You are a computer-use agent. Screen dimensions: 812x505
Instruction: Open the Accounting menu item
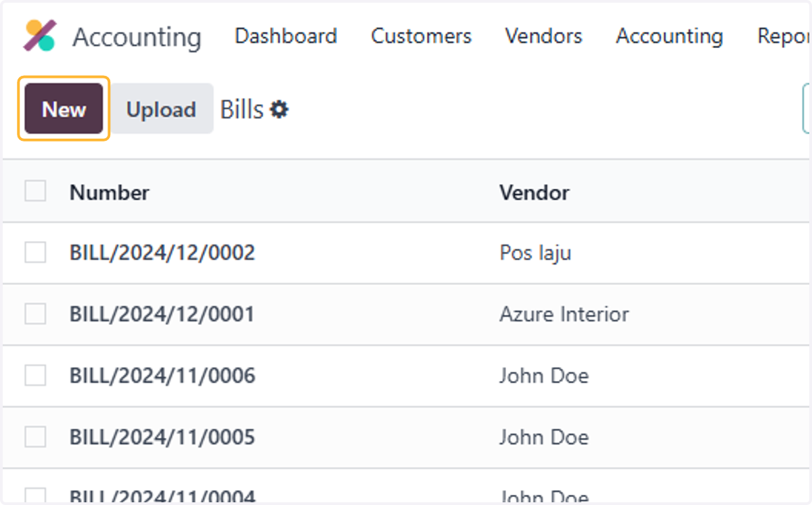[x=669, y=36]
